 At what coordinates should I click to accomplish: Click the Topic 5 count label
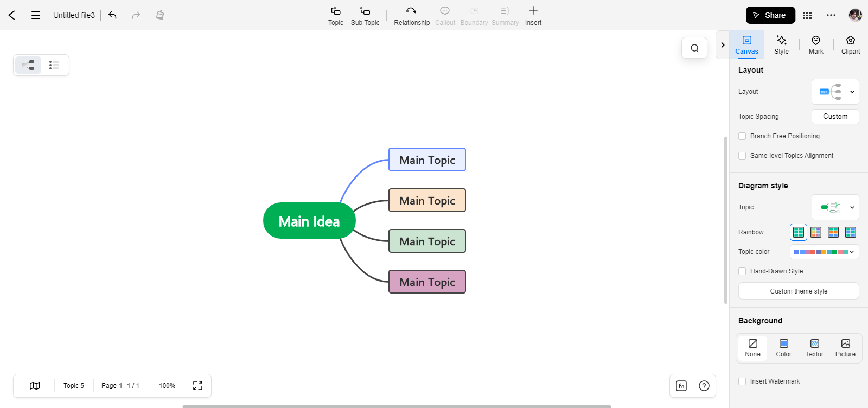pyautogui.click(x=74, y=386)
